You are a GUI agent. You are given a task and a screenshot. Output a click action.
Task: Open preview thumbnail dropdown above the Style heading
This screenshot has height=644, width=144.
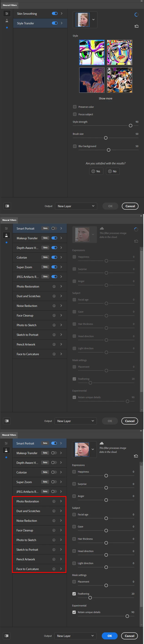[x=93, y=20]
